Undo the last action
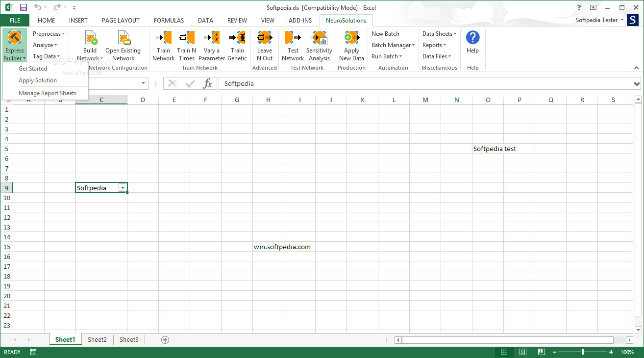This screenshot has width=644, height=358. 38,7
